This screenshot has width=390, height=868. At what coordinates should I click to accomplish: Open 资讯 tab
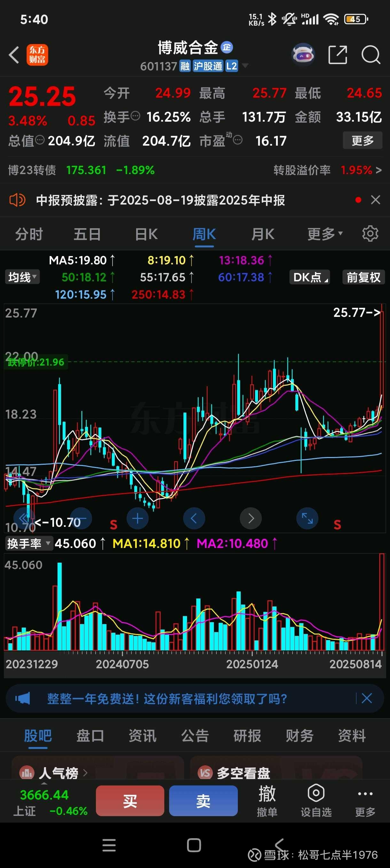[x=143, y=736]
